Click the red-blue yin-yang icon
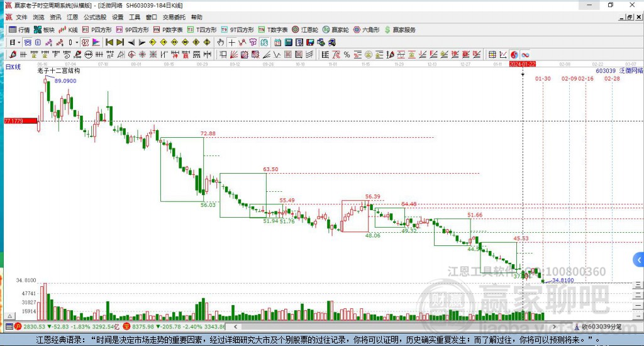This screenshot has height=346, width=644. coord(514,55)
